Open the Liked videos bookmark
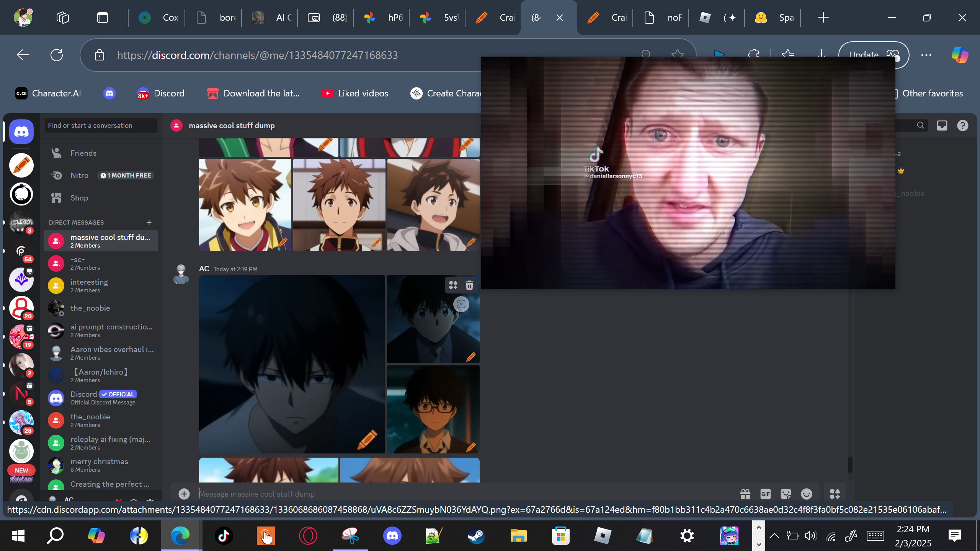Screen dimensions: 980x551 coord(355,93)
